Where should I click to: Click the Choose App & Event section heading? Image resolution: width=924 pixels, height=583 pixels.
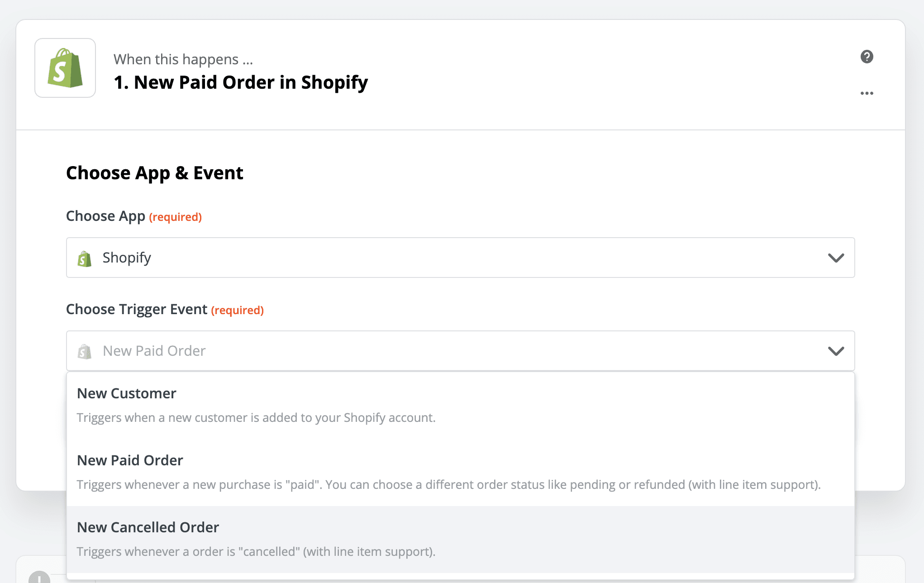click(155, 173)
